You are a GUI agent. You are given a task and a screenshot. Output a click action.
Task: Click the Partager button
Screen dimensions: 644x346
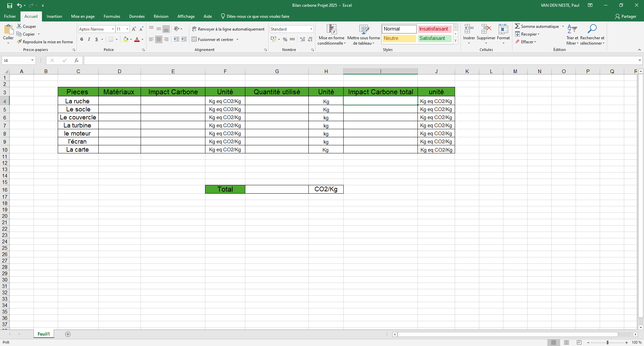pyautogui.click(x=626, y=16)
